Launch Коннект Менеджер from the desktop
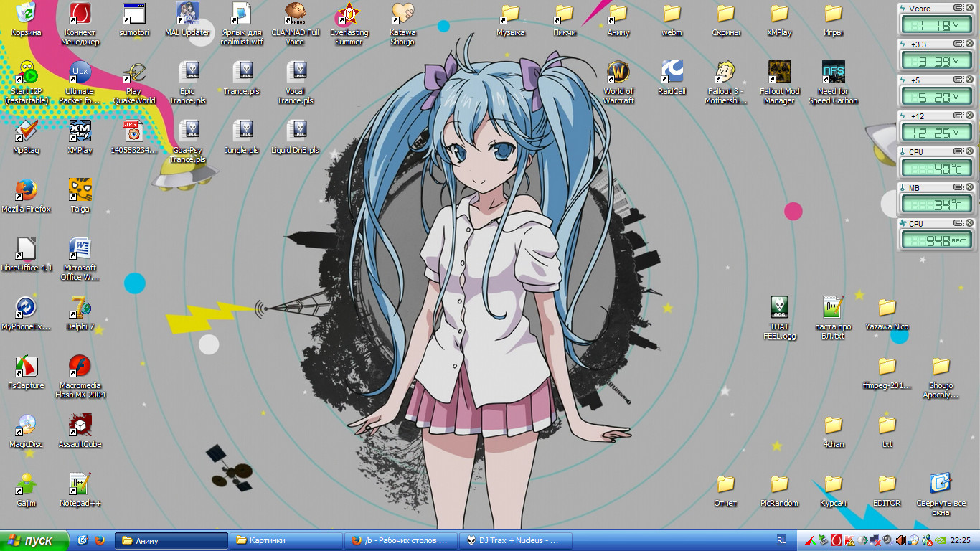This screenshot has width=980, height=551. pyautogui.click(x=80, y=24)
